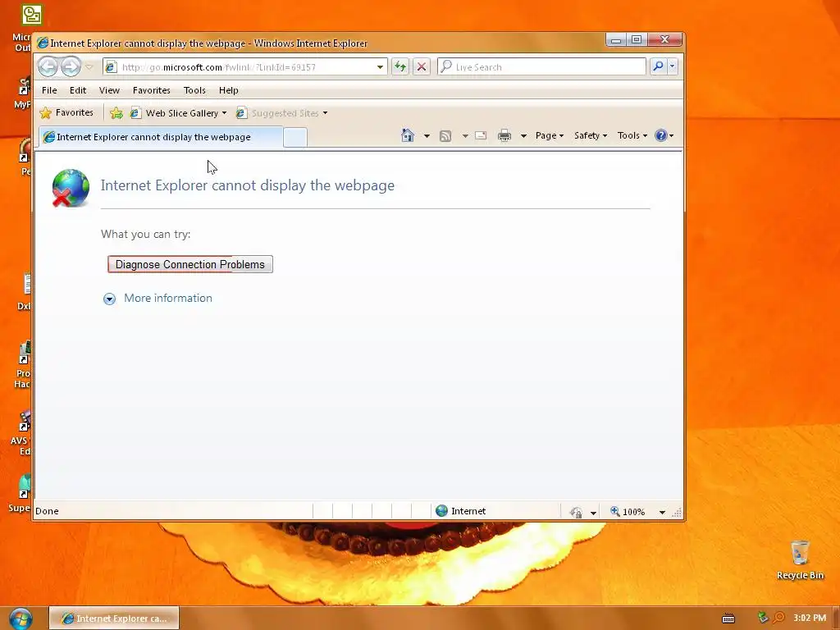Open the Favorites menu in the menu bar

pyautogui.click(x=152, y=90)
